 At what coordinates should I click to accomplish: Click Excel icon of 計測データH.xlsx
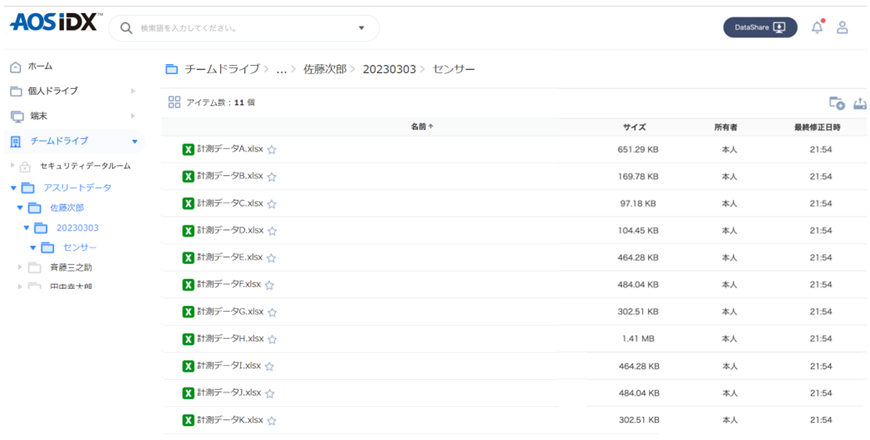pos(188,339)
